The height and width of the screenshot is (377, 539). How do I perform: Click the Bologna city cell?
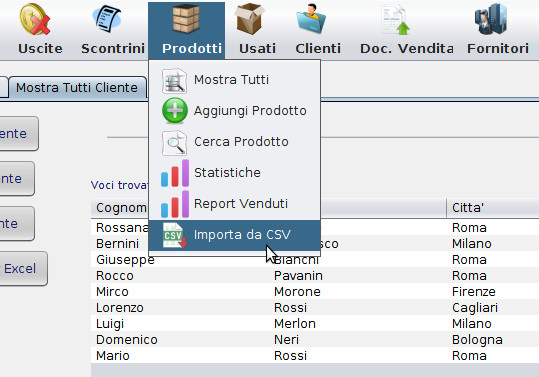point(477,340)
